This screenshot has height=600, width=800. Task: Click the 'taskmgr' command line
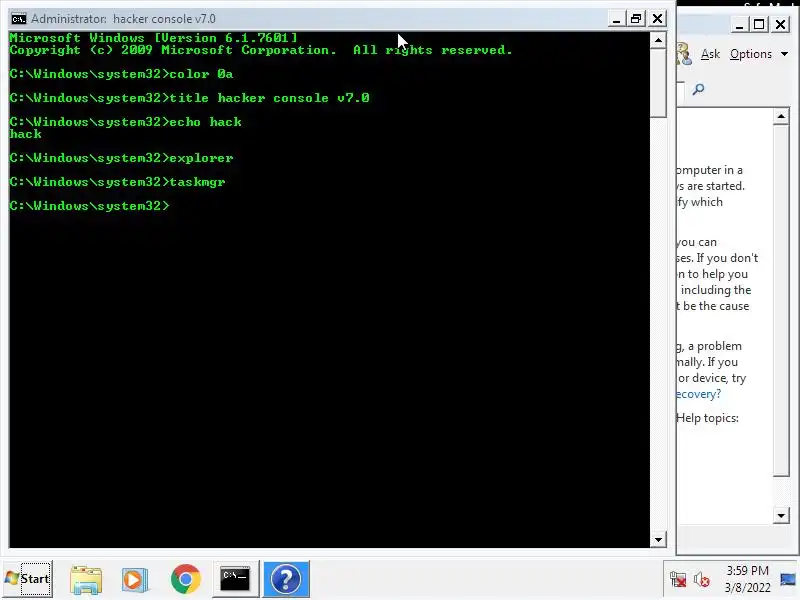coord(117,182)
